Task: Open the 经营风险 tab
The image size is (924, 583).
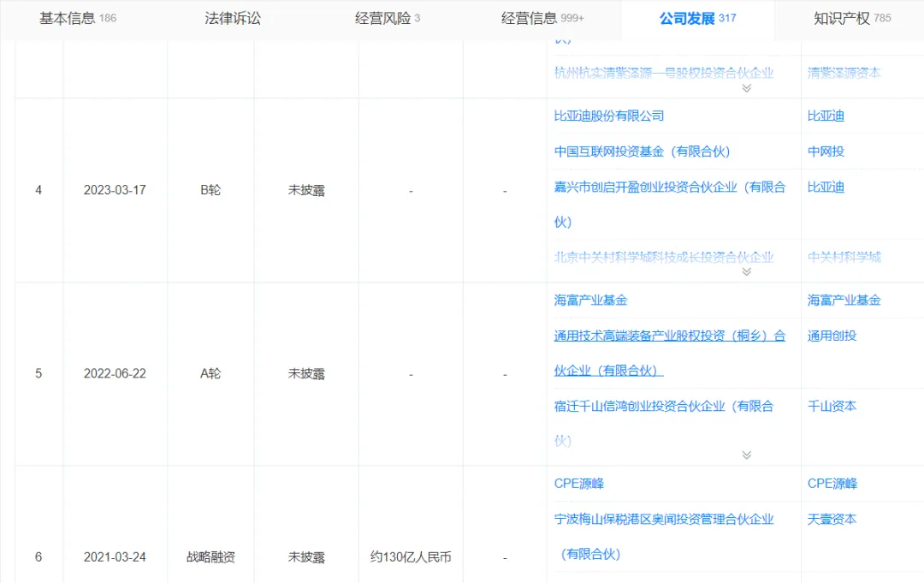Action: coord(388,18)
